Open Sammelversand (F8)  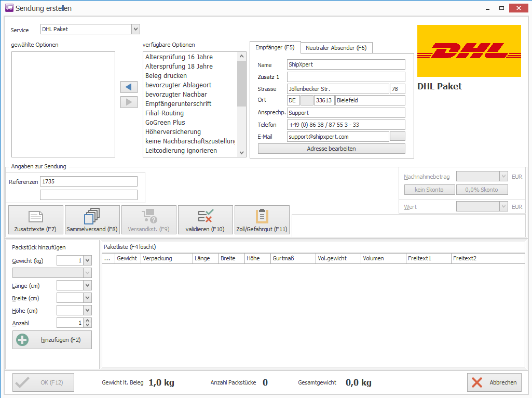(x=92, y=220)
